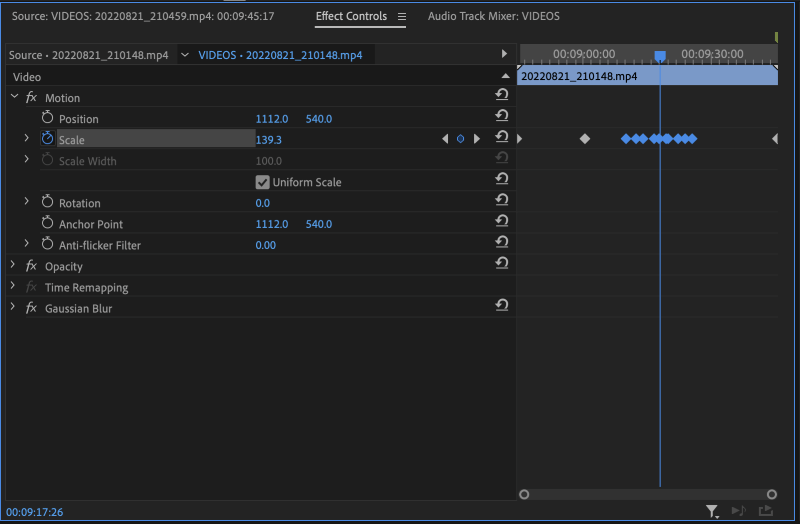Add or remove Scale keyframe
This screenshot has width=800, height=524.
point(460,139)
